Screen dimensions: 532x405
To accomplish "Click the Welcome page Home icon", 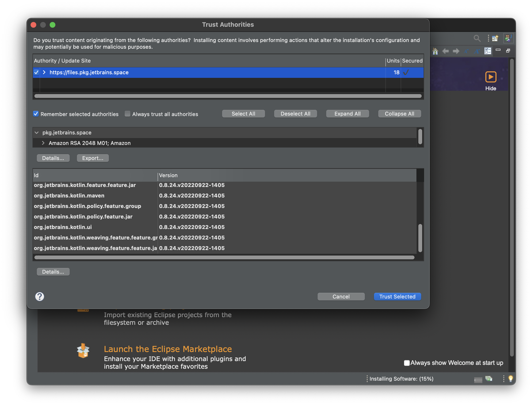I will click(x=435, y=51).
